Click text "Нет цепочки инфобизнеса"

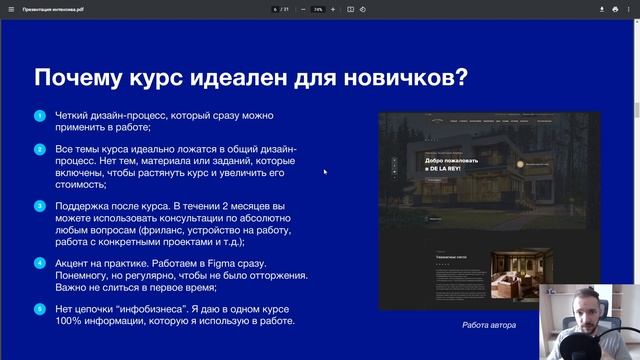tap(121, 309)
